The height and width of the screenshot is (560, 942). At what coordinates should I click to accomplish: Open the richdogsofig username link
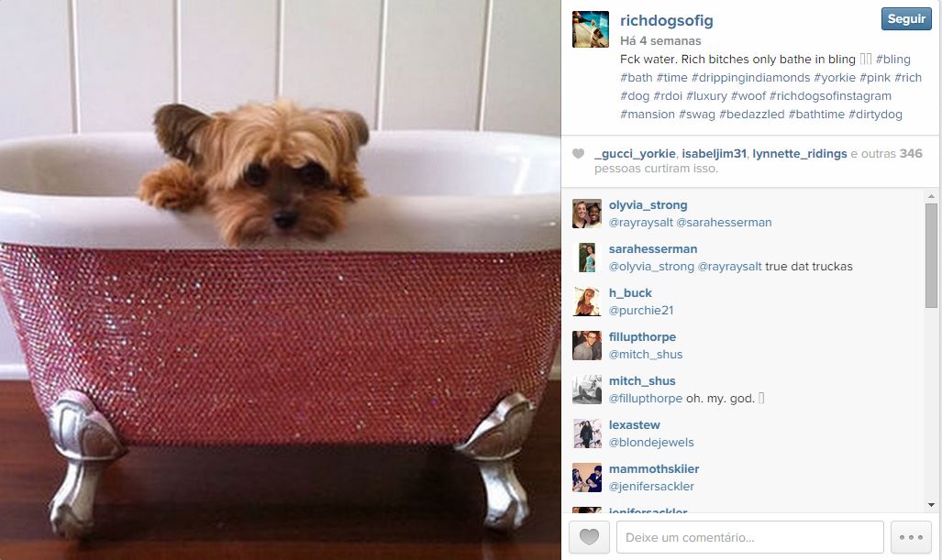coord(666,20)
